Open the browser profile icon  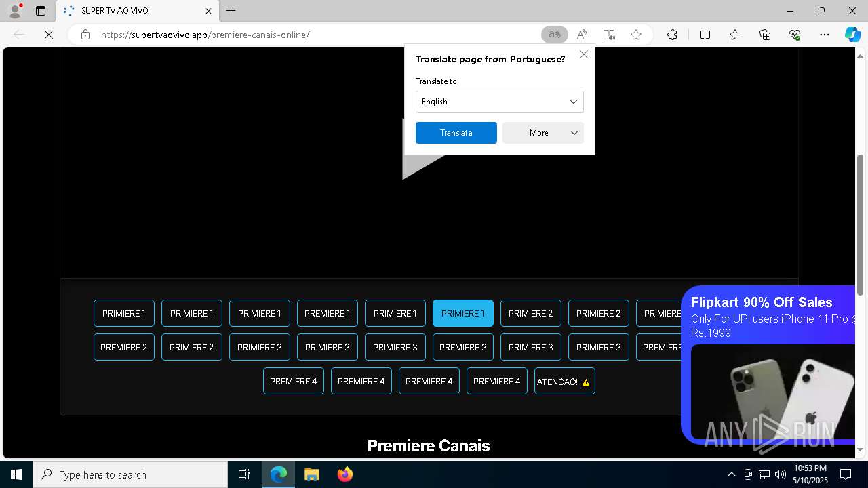pos(15,11)
